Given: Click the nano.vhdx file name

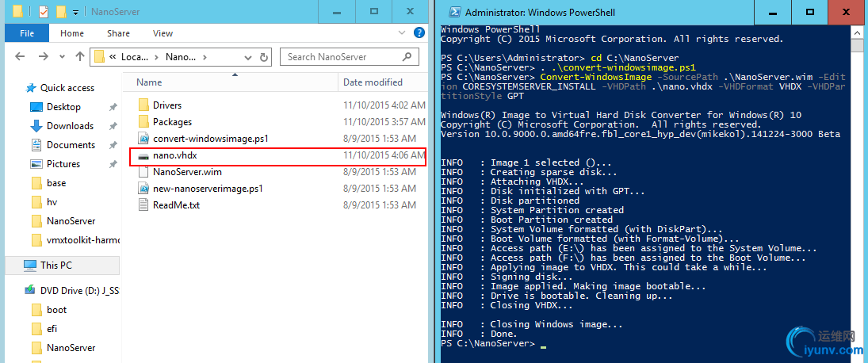Looking at the screenshot, I should pyautogui.click(x=175, y=155).
